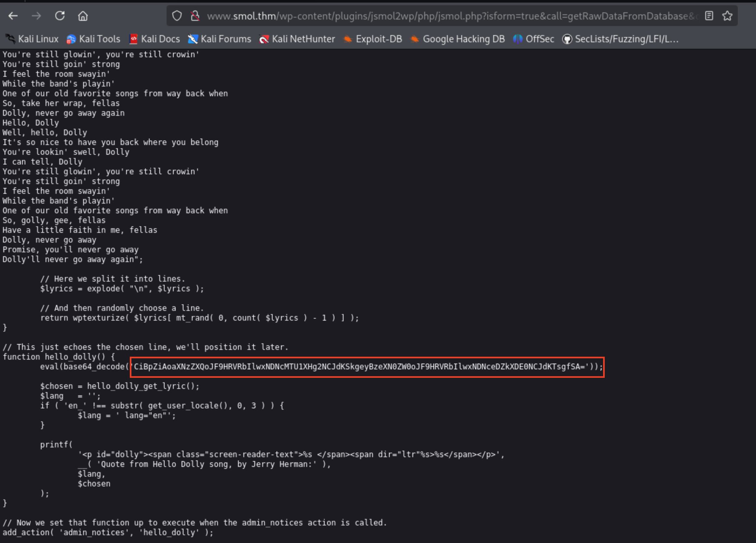This screenshot has height=543, width=756.
Task: Bookmark this page with the star icon
Action: 727,16
